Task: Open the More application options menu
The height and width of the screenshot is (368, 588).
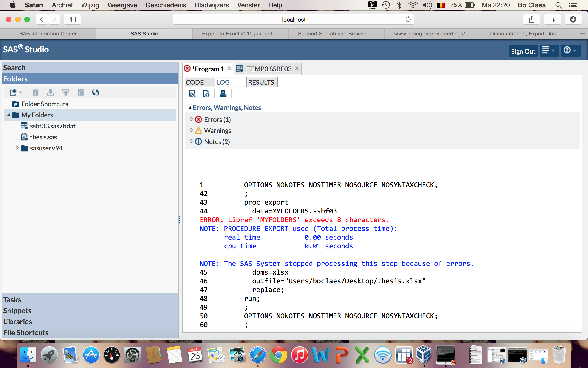Action: [549, 51]
